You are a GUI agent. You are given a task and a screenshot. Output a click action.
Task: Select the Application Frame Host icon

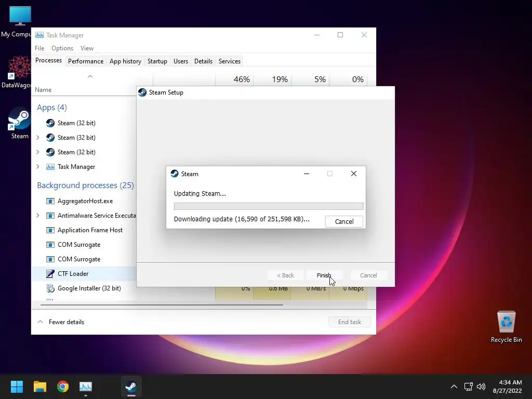pos(50,230)
